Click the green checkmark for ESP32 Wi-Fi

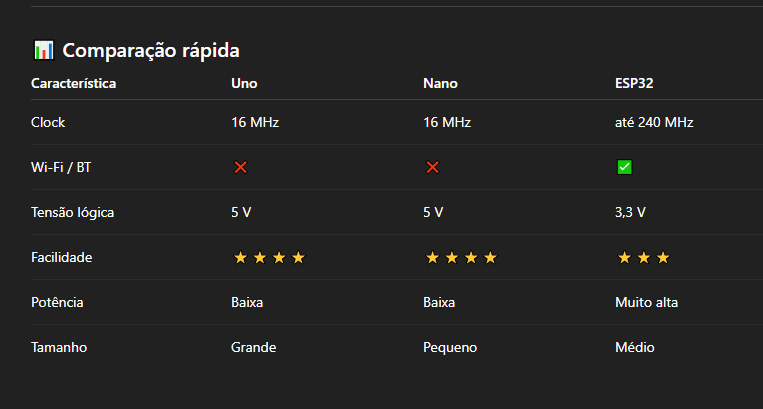coord(624,167)
